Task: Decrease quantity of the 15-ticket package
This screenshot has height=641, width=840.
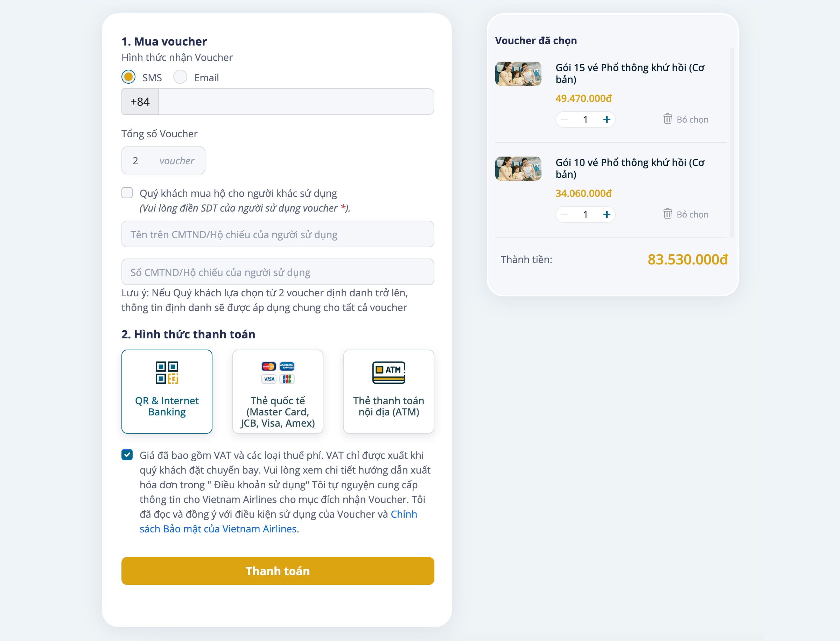Action: (x=564, y=119)
